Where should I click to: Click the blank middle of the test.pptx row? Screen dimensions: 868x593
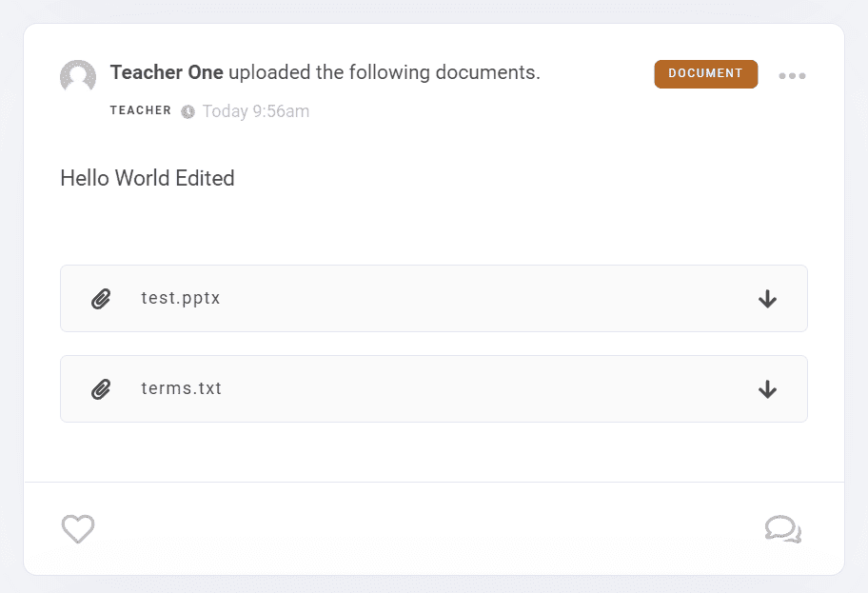pyautogui.click(x=476, y=299)
